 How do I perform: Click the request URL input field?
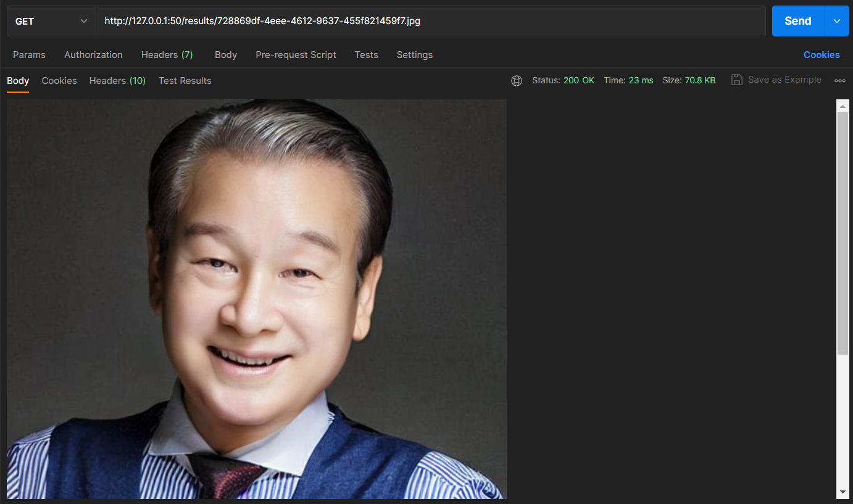431,21
